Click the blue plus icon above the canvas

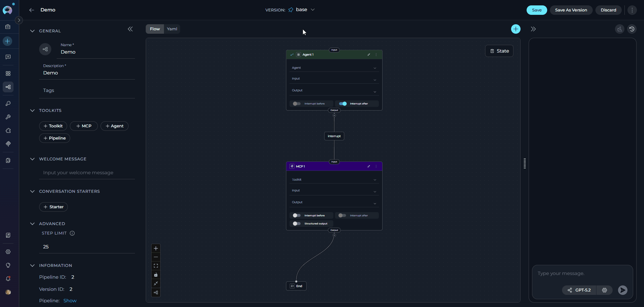(x=515, y=29)
